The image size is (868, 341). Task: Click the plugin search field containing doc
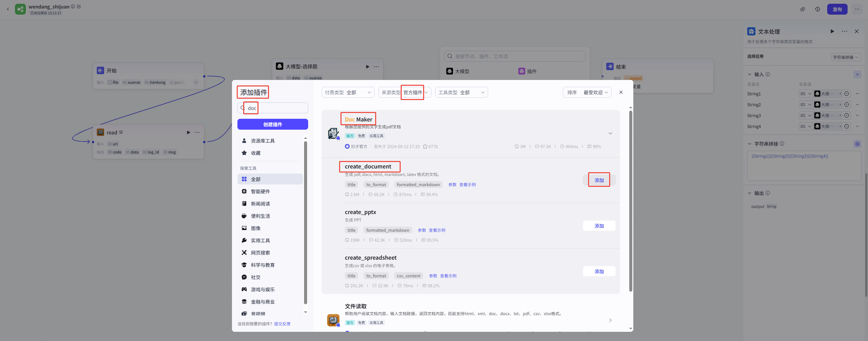pos(276,108)
